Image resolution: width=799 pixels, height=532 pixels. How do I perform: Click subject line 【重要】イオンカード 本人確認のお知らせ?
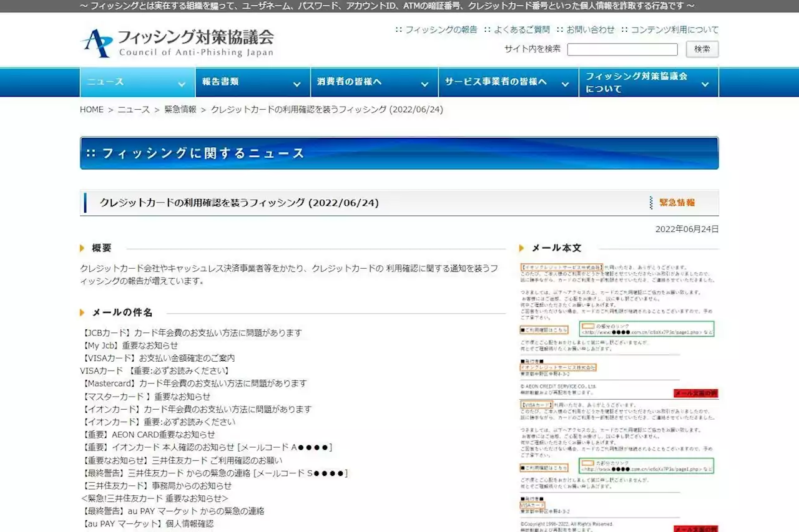(x=207, y=447)
